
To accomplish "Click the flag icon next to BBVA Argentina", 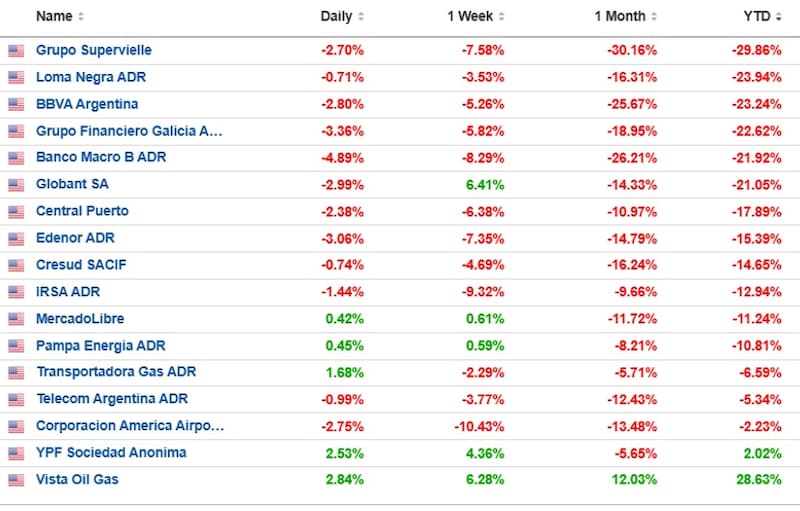I will coord(16,104).
